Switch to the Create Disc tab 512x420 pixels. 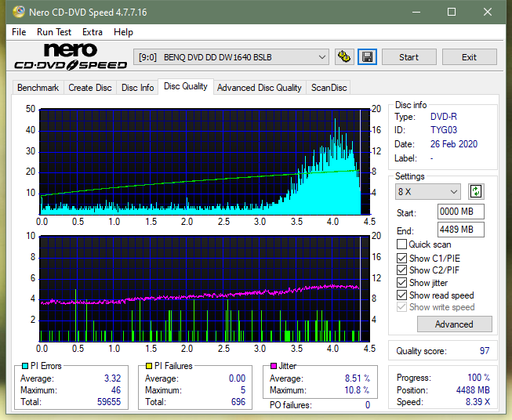[x=90, y=88]
